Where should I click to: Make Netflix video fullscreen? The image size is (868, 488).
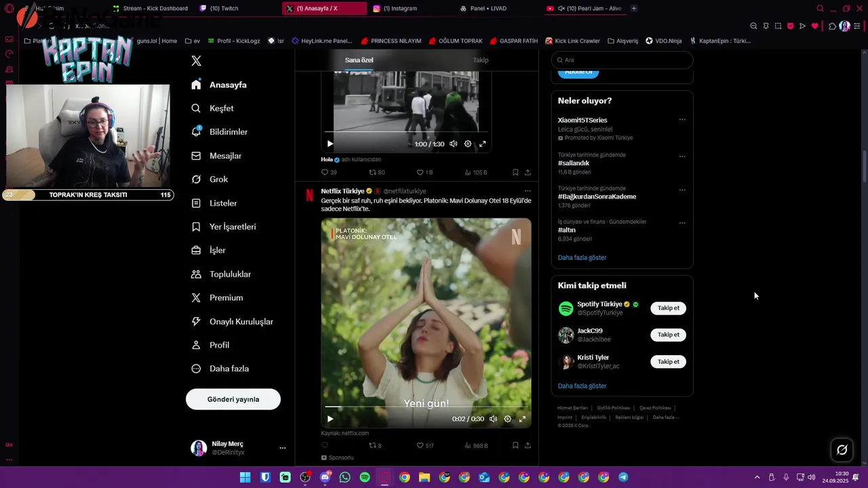click(522, 419)
